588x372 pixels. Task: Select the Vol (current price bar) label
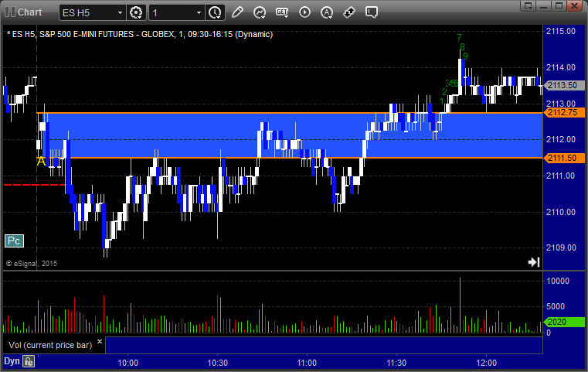50,345
